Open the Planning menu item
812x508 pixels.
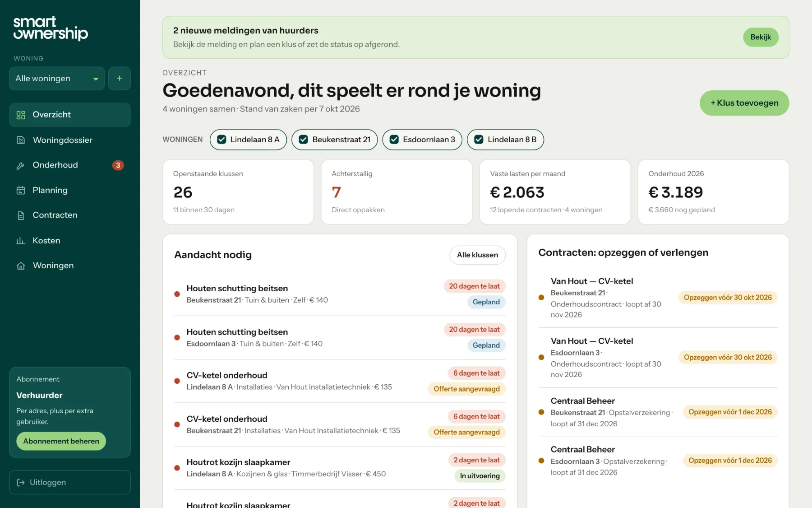click(70, 190)
